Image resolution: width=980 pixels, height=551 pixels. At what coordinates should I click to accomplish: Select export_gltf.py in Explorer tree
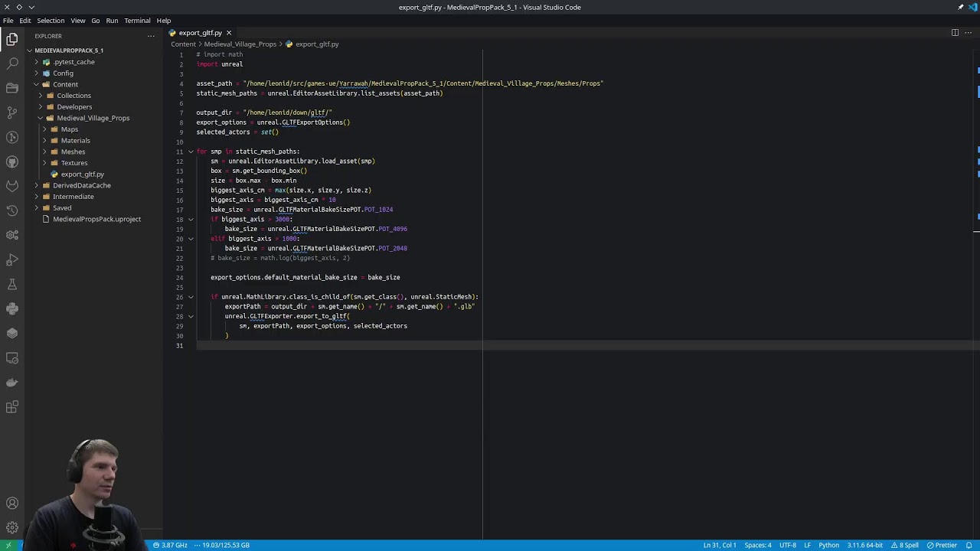[x=82, y=174]
